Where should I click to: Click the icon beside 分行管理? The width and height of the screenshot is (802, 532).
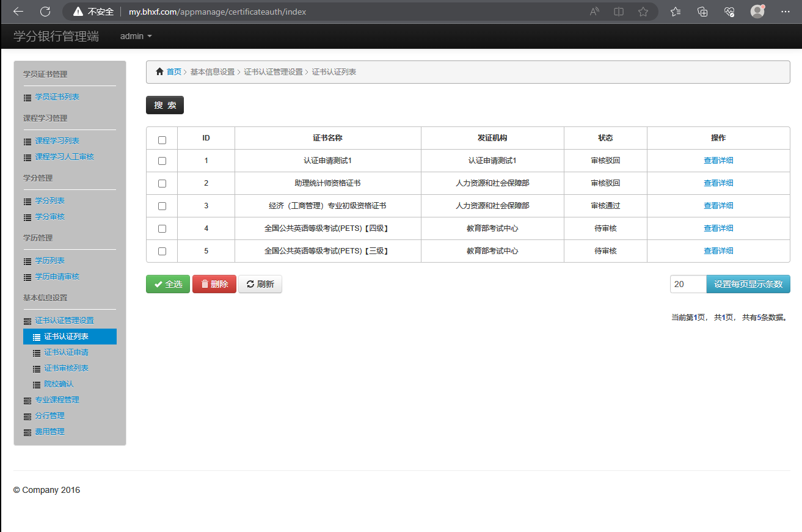(x=27, y=417)
